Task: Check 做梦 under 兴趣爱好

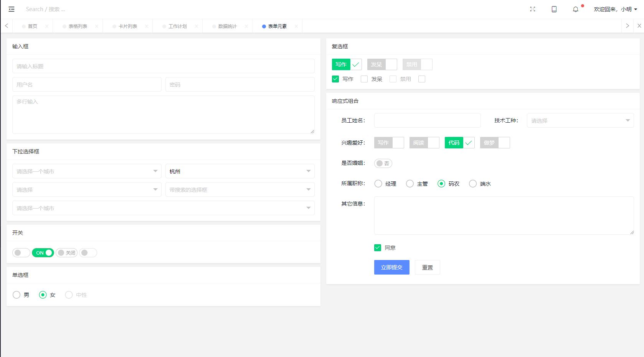Action: click(495, 143)
